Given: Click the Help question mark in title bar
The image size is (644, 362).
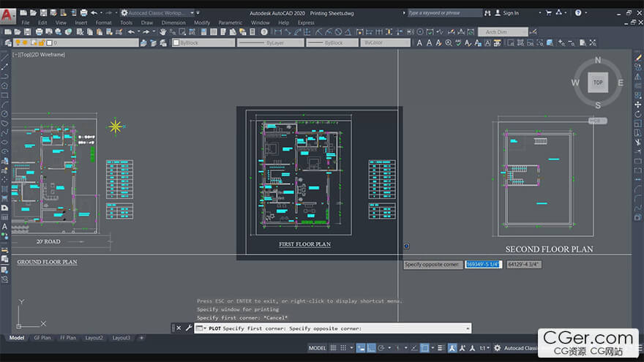Looking at the screenshot, I should tap(578, 12).
